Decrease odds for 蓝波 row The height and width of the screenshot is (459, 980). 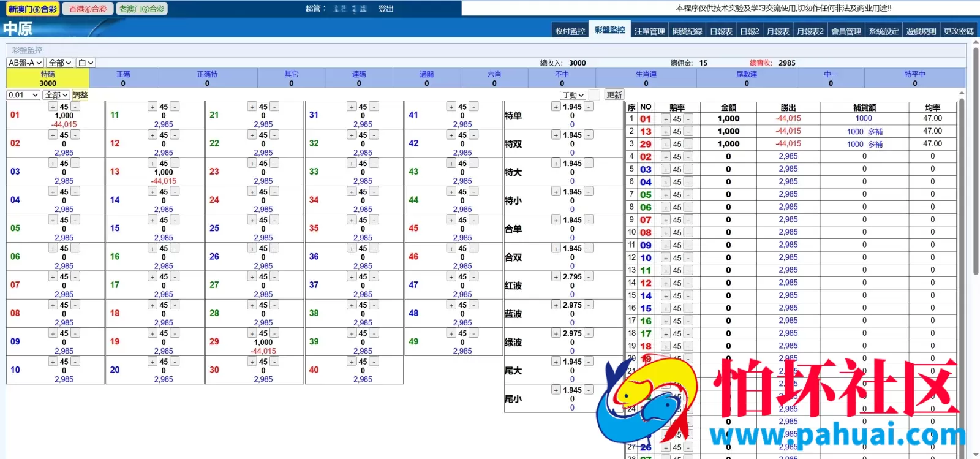589,305
